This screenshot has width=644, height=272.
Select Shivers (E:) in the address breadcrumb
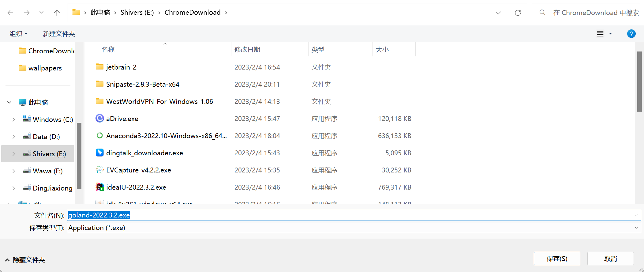[x=137, y=13]
